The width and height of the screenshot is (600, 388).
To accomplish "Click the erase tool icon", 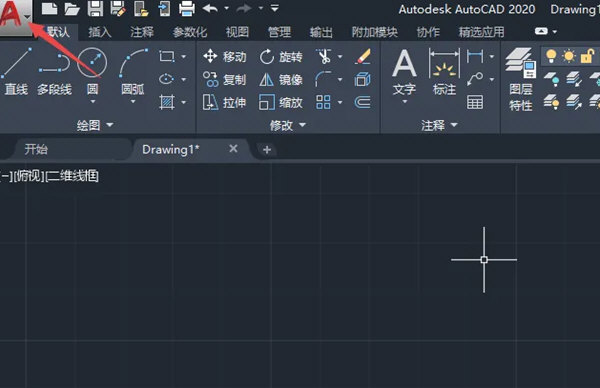I will click(362, 57).
